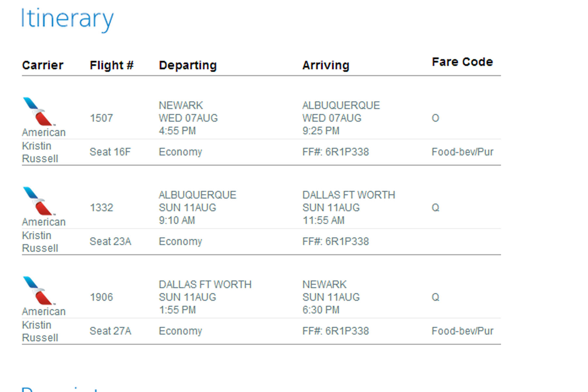The width and height of the screenshot is (588, 392).
Task: Click the Departing column header
Action: (188, 65)
